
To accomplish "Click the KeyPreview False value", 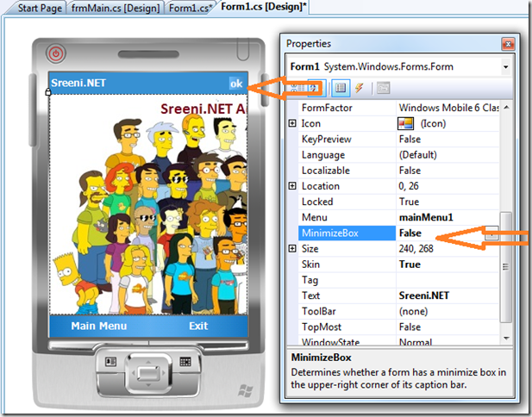I will 410,139.
